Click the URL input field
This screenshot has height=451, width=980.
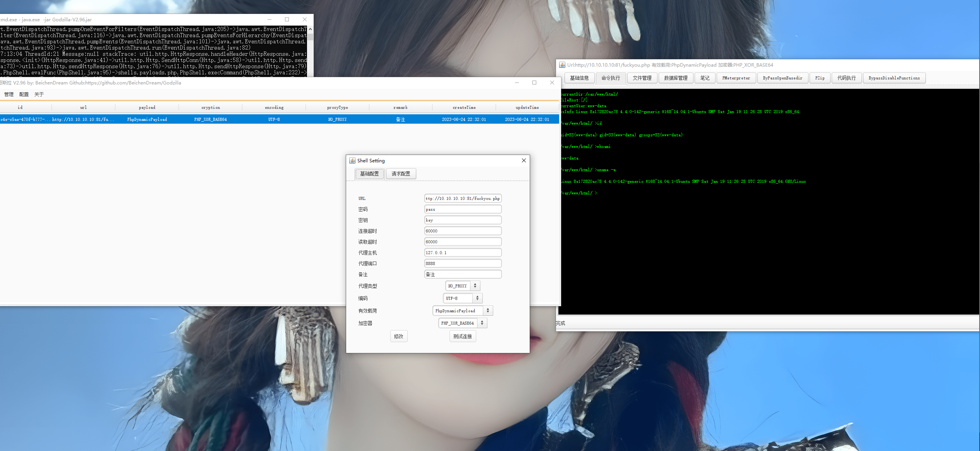[463, 198]
